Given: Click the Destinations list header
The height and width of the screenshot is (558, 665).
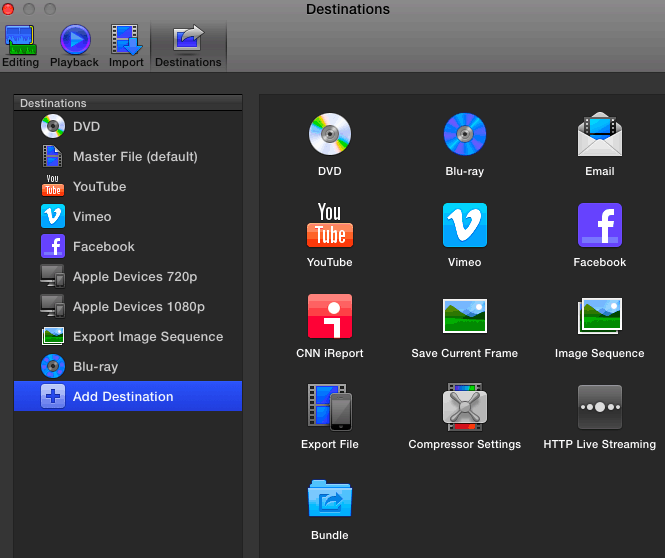Looking at the screenshot, I should [128, 103].
